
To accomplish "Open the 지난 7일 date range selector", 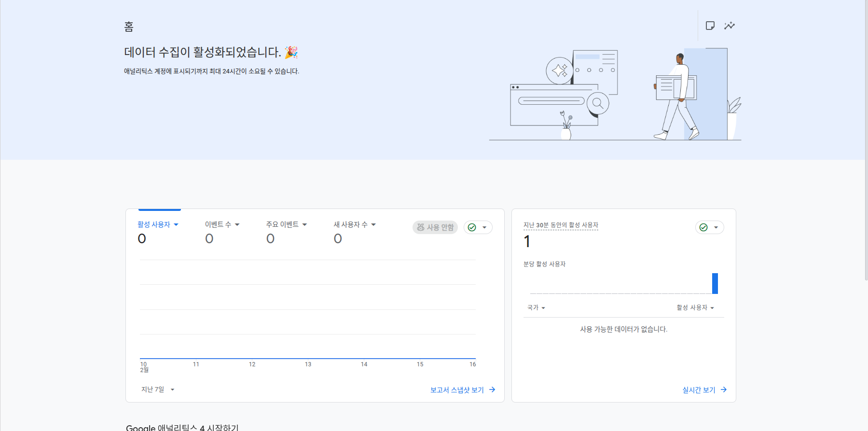I will coord(158,389).
